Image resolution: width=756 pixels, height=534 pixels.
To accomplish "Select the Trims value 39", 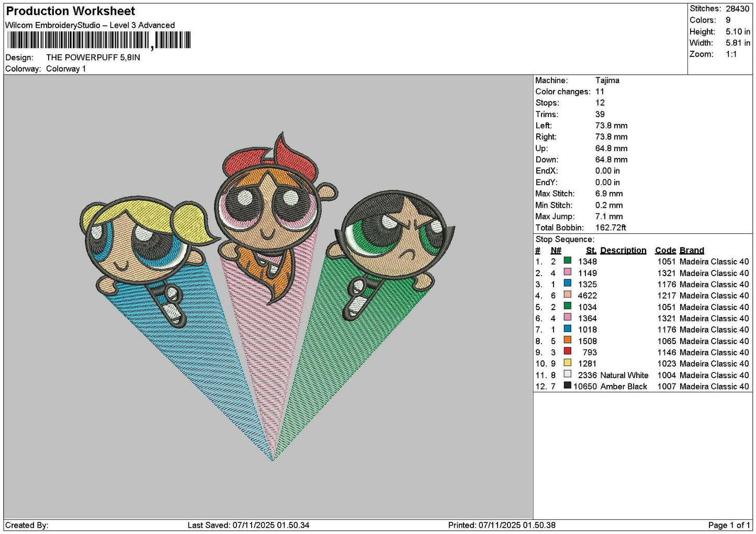I will [x=600, y=115].
